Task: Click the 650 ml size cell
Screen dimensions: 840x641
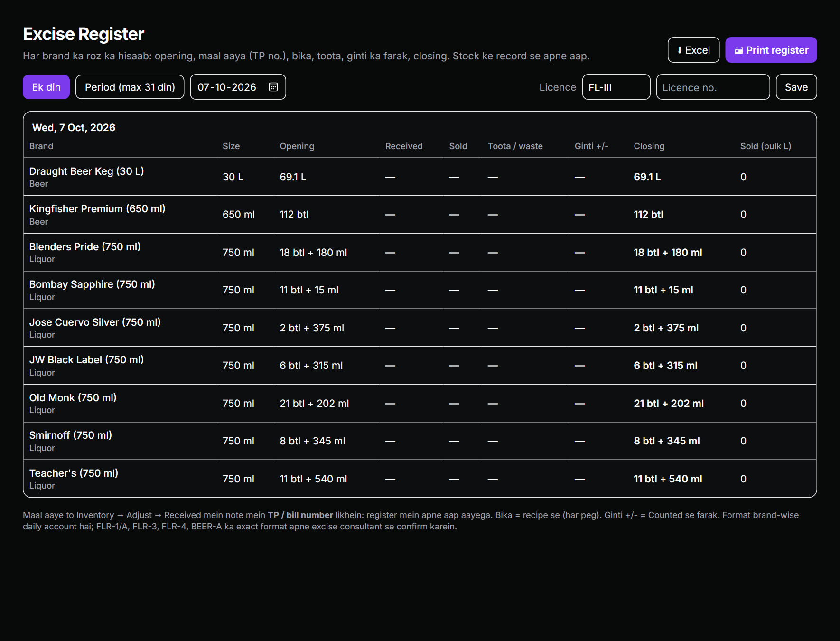Action: [239, 215]
